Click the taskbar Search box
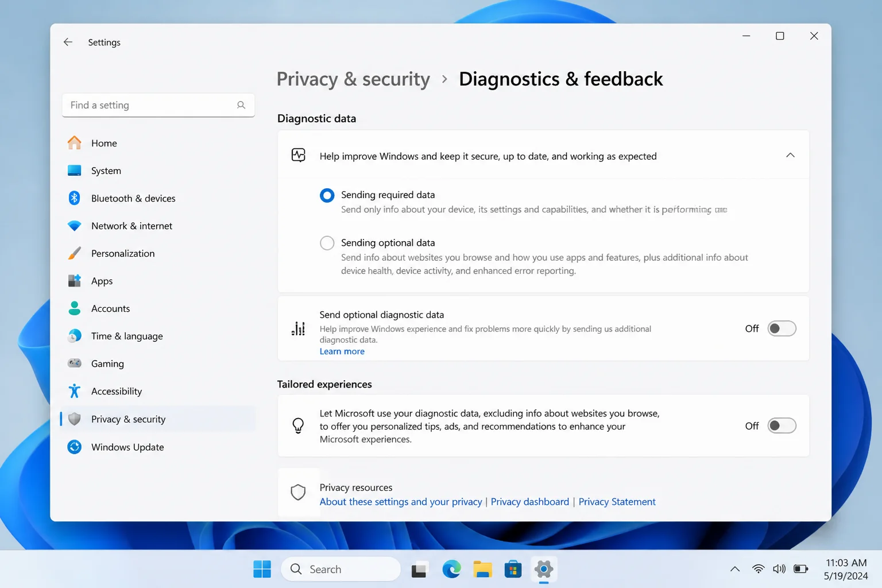Image resolution: width=882 pixels, height=588 pixels. click(341, 569)
